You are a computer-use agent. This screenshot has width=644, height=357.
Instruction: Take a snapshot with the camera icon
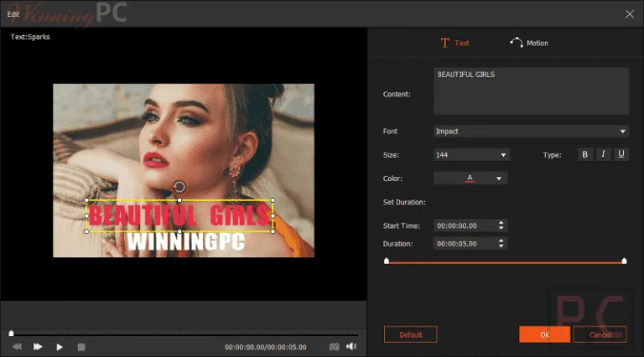[335, 347]
